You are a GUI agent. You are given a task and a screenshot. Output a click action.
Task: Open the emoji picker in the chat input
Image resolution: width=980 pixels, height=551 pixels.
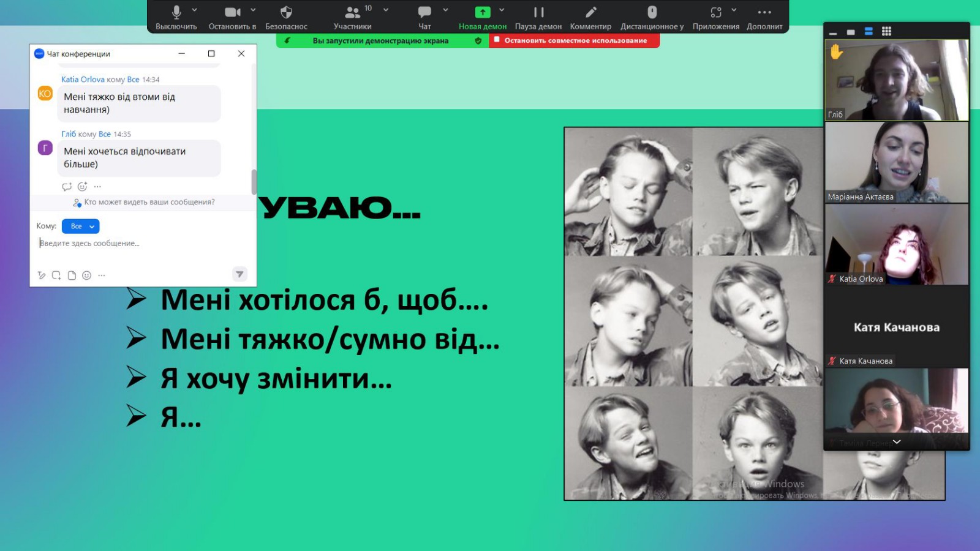coord(86,275)
